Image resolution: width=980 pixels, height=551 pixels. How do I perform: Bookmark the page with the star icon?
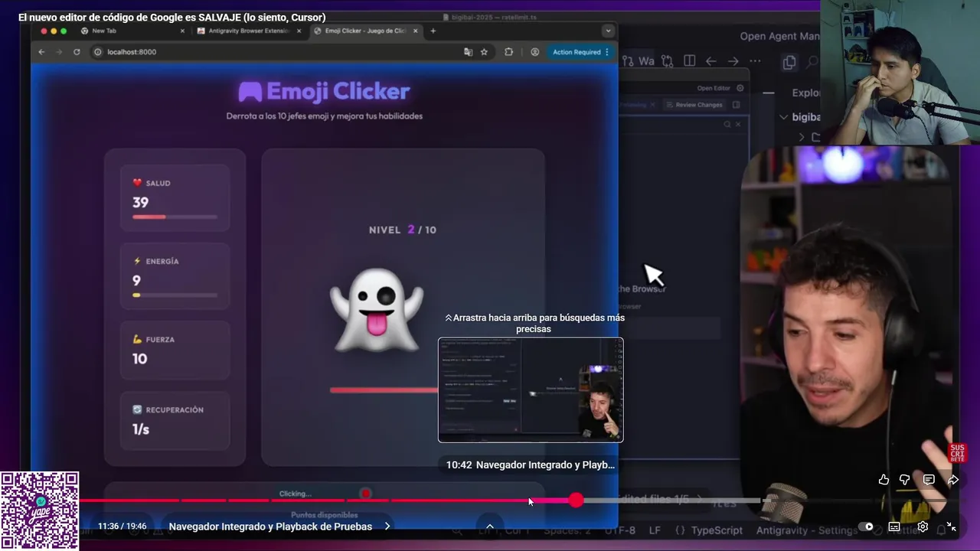[484, 52]
